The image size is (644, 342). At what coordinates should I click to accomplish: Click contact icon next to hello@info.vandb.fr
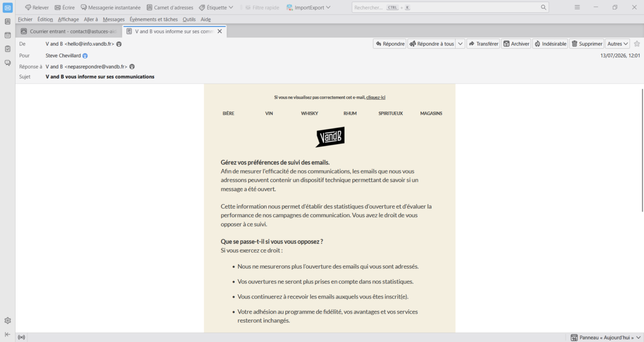click(119, 44)
